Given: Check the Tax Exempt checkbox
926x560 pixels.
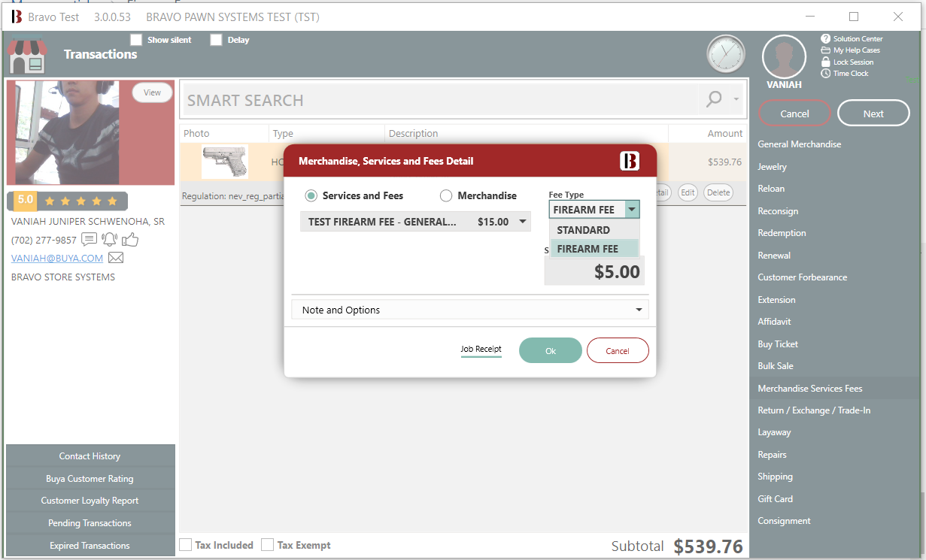Looking at the screenshot, I should pyautogui.click(x=267, y=545).
